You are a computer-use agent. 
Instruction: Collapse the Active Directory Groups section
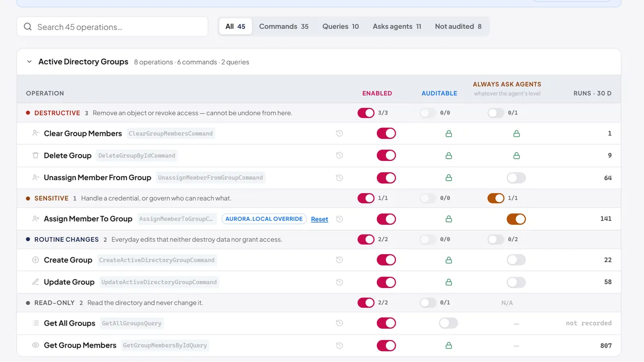coord(30,62)
